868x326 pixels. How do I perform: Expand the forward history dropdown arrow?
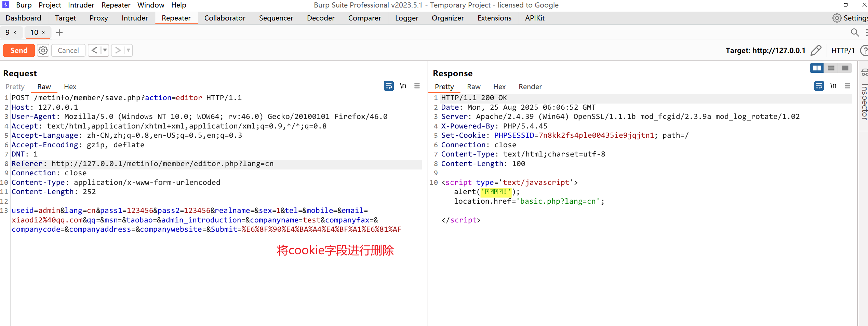(129, 51)
